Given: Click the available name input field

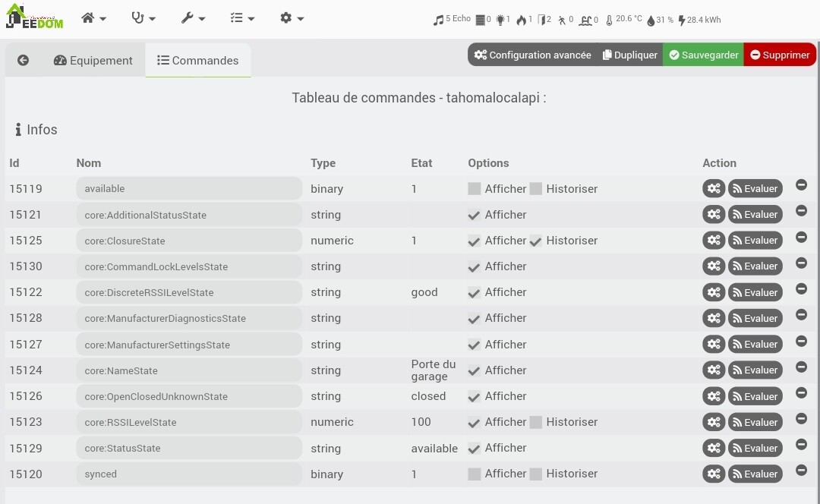Looking at the screenshot, I should (x=189, y=188).
